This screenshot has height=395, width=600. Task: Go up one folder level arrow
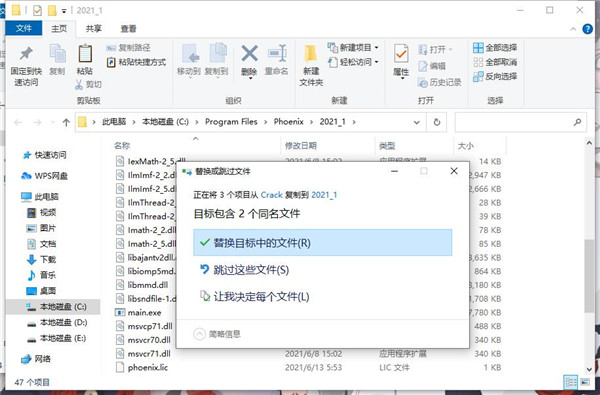point(66,122)
